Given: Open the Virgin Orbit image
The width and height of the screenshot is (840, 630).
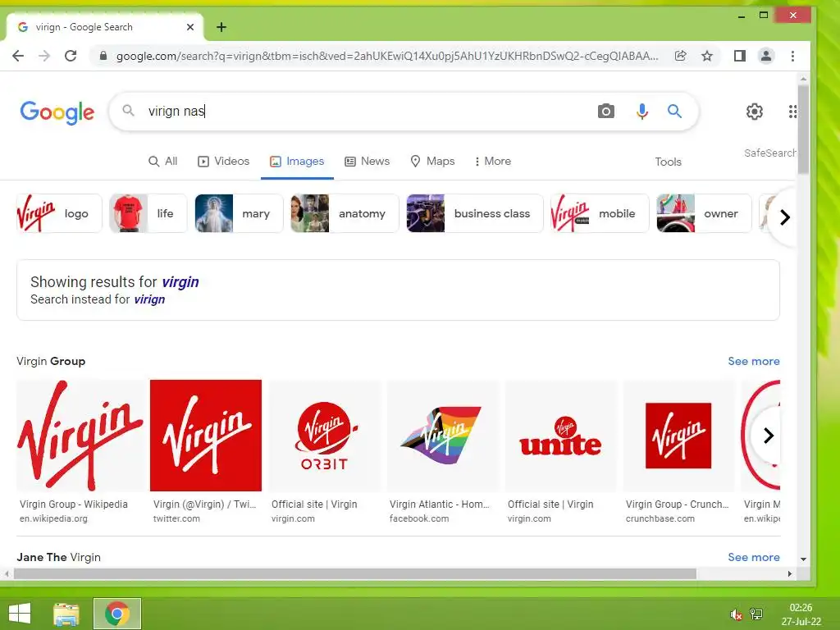Looking at the screenshot, I should point(325,436).
